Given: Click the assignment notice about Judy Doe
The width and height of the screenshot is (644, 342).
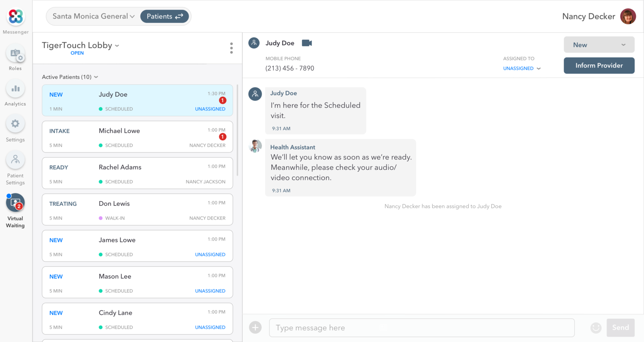Looking at the screenshot, I should click(443, 206).
